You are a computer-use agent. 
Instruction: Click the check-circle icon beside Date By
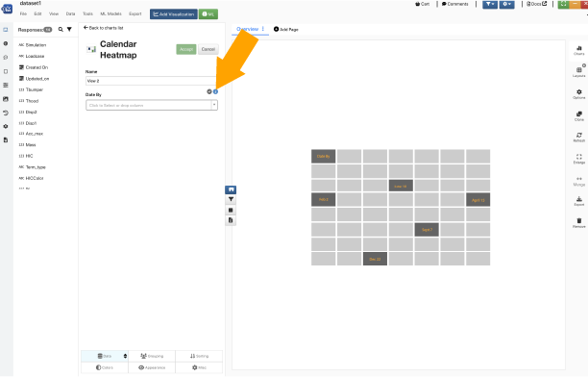tap(209, 91)
